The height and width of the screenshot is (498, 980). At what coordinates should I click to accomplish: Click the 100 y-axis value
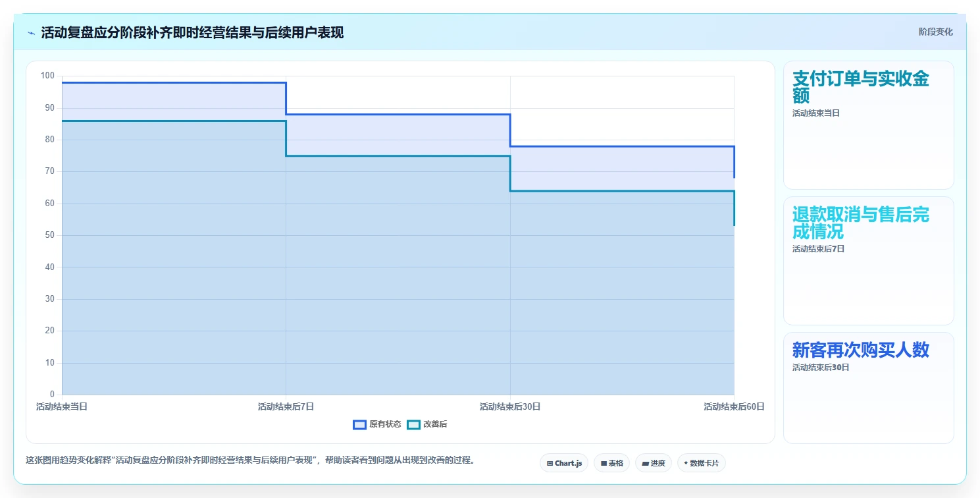(x=47, y=76)
